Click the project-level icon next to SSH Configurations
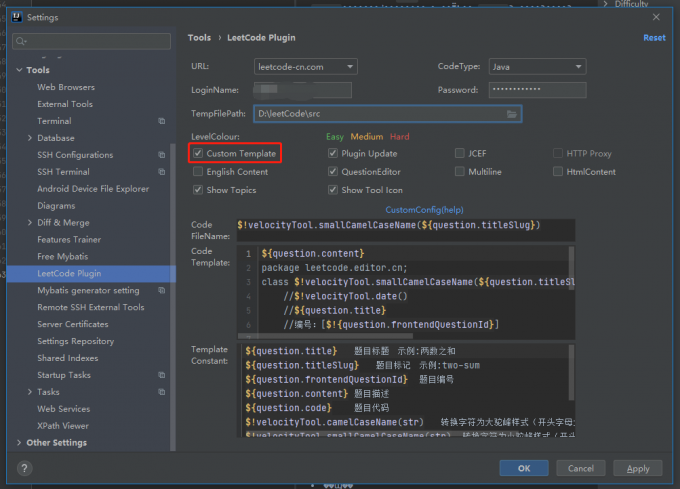This screenshot has height=489, width=680. pyautogui.click(x=162, y=155)
